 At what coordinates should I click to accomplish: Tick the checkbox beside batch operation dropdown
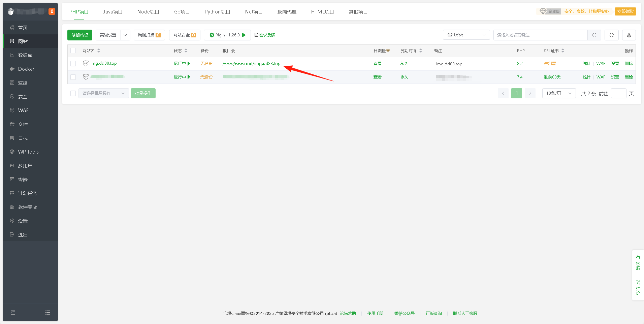[x=73, y=93]
